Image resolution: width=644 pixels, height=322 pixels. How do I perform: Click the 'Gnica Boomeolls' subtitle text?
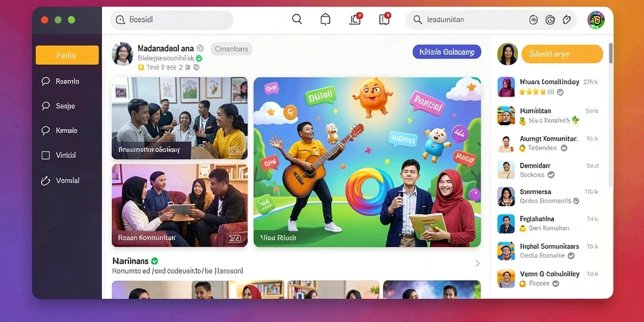click(545, 201)
